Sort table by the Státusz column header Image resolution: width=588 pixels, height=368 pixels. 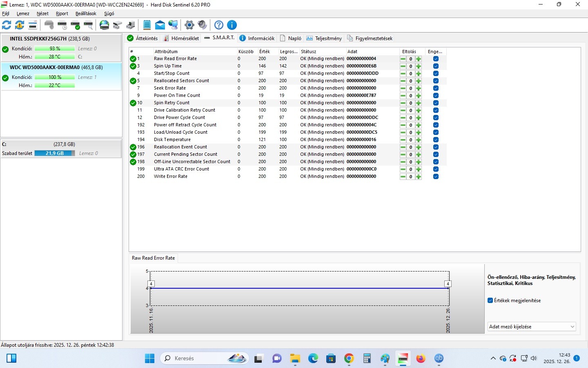point(323,52)
